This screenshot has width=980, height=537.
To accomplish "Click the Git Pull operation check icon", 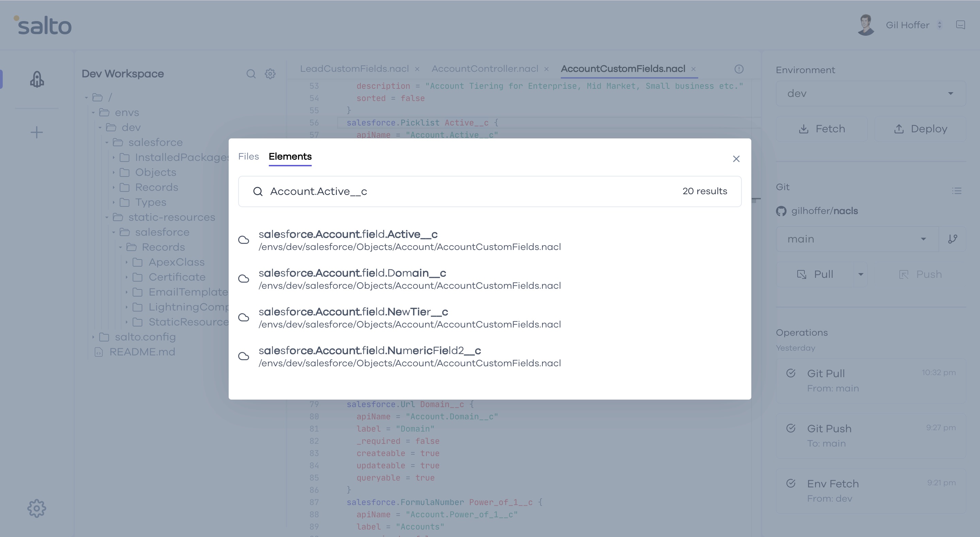I will [x=791, y=373].
